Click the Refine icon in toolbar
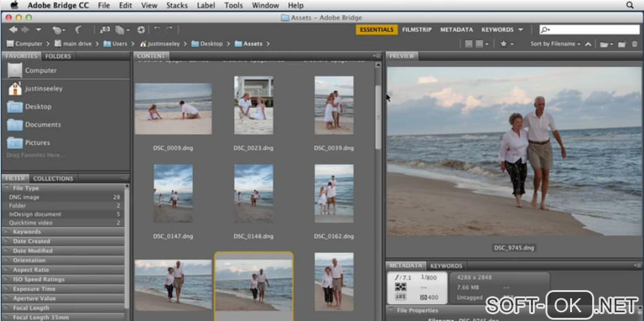This screenshot has height=321, width=644. (x=120, y=30)
